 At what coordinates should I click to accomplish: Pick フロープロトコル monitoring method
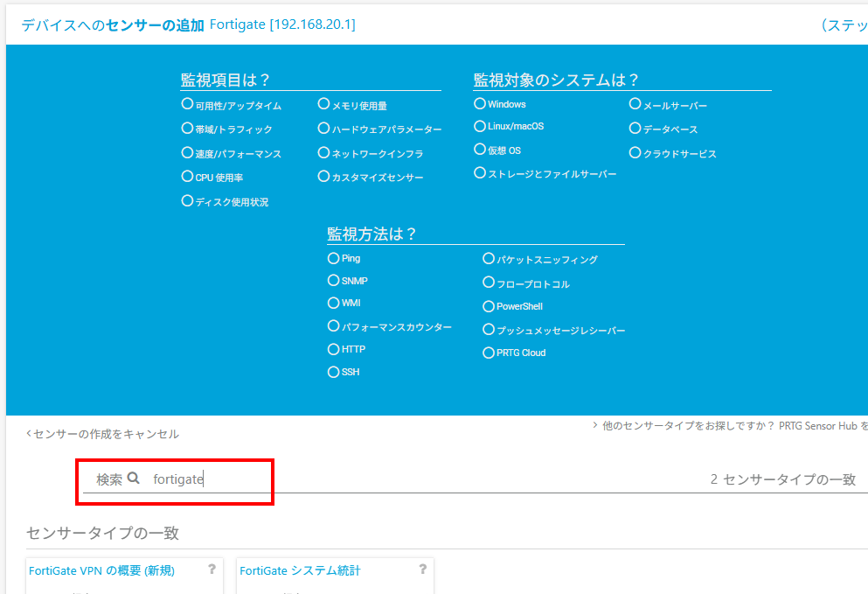(489, 283)
